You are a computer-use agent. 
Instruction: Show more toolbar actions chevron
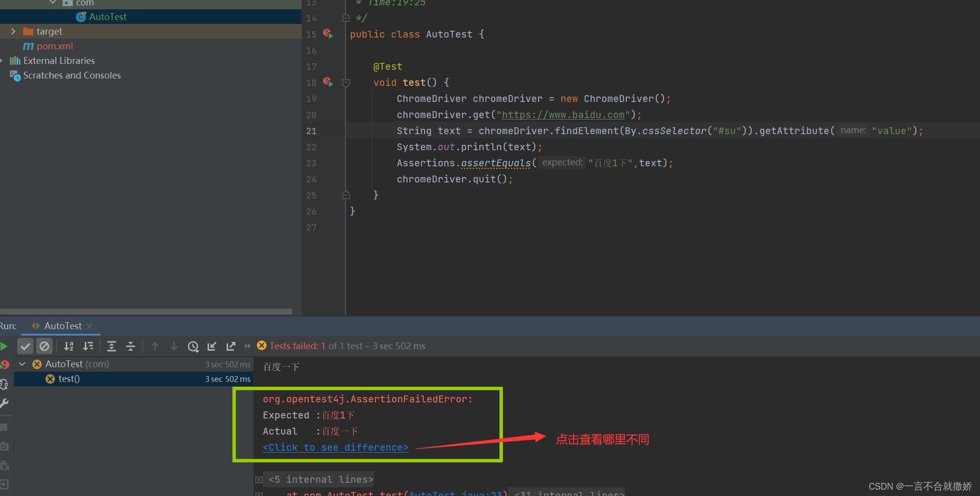[247, 346]
